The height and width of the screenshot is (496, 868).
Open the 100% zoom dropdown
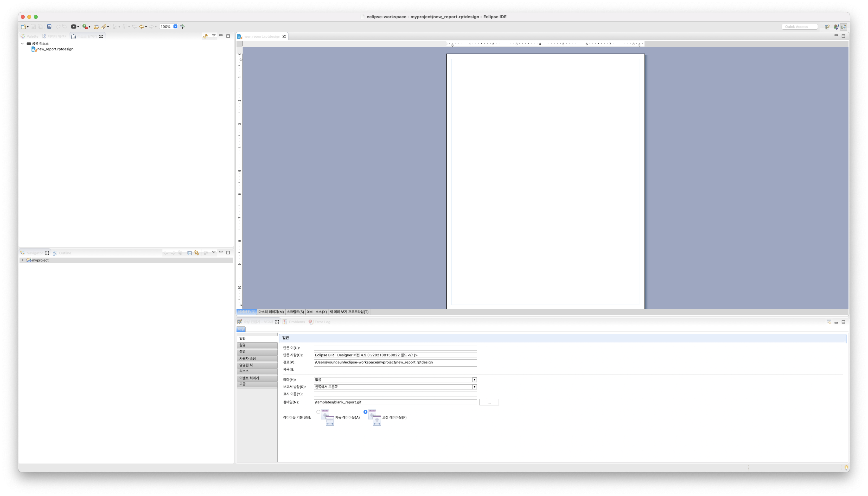pyautogui.click(x=175, y=27)
